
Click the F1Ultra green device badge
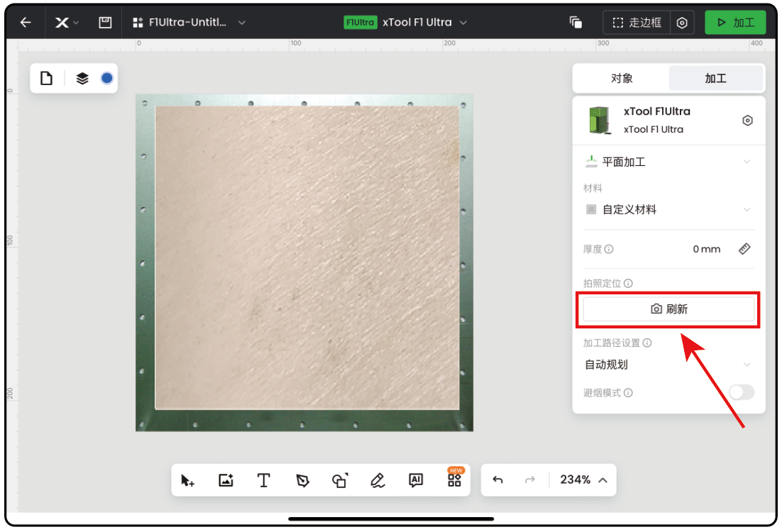click(x=360, y=23)
